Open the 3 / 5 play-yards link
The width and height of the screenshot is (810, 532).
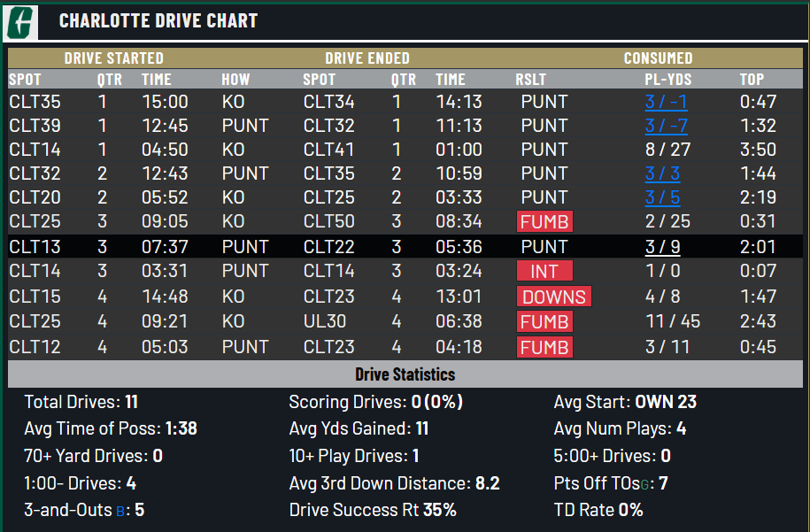click(662, 197)
